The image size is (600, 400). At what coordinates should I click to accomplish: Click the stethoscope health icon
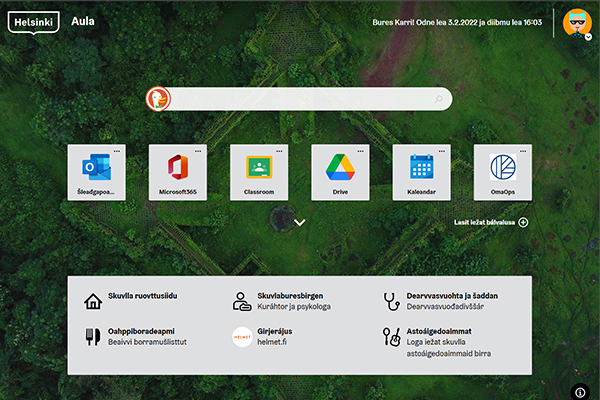[x=391, y=302]
